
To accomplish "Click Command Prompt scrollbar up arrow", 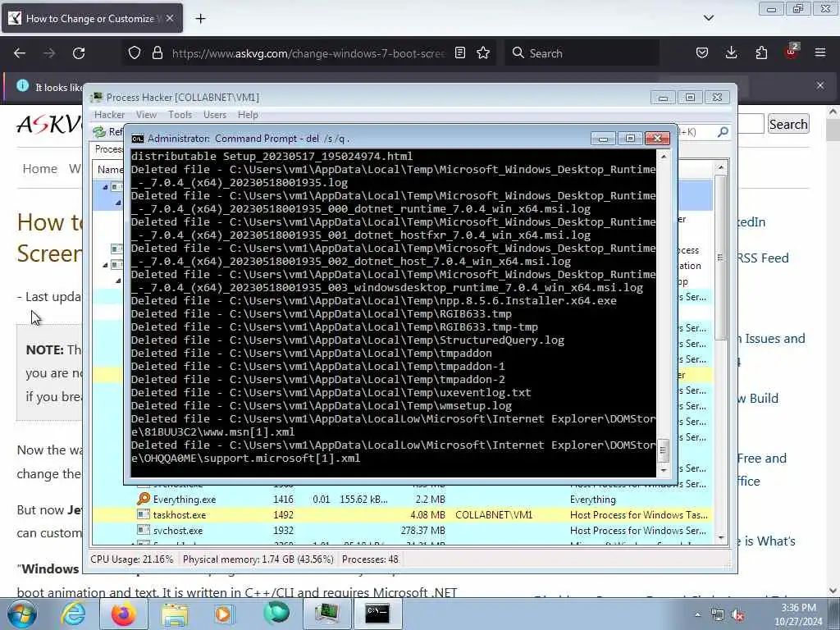I will click(663, 157).
